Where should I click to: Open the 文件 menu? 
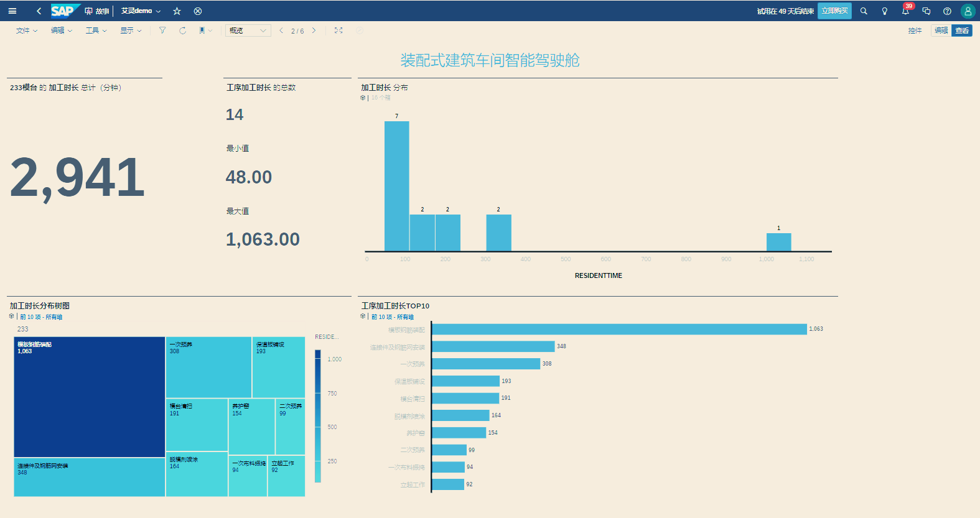click(27, 30)
